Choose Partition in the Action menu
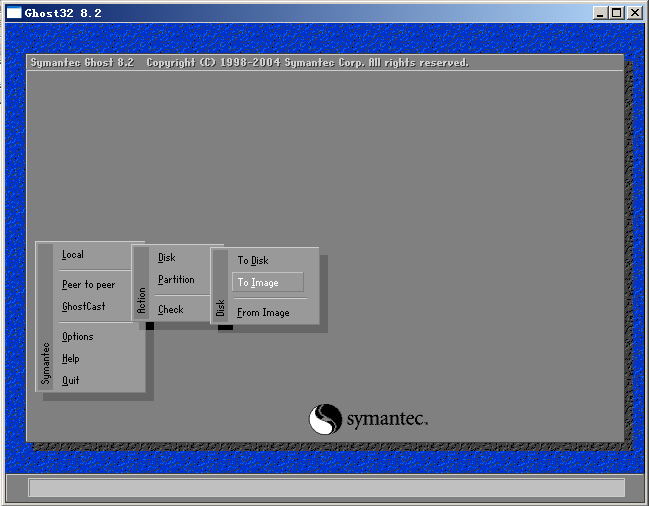Viewport: 649px width, 506px height. click(x=176, y=280)
